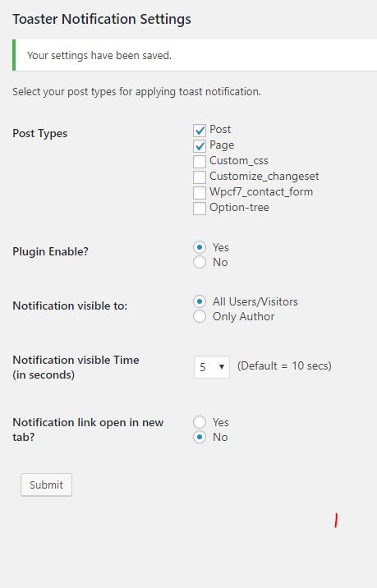Uncheck the Page post type
This screenshot has width=377, height=588.
(200, 146)
